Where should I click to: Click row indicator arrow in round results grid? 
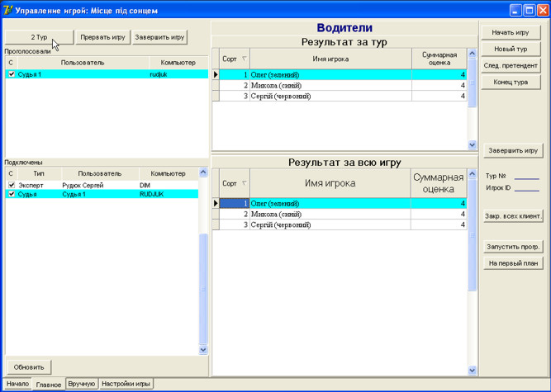click(x=216, y=74)
